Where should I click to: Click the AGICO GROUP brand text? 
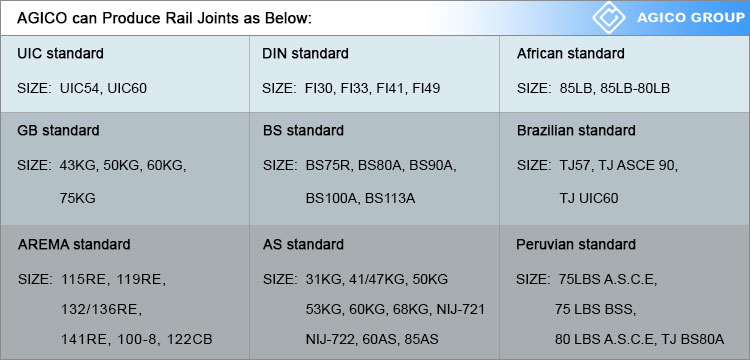691,18
